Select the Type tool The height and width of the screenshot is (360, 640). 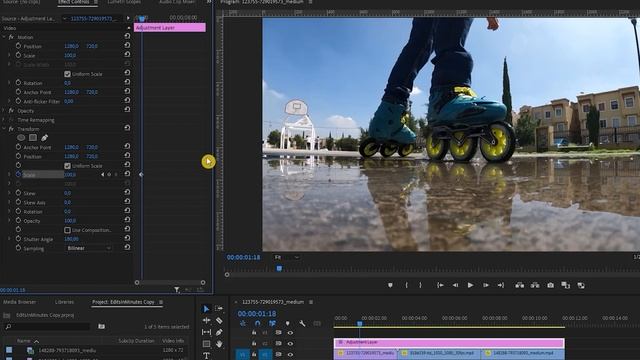click(x=206, y=356)
